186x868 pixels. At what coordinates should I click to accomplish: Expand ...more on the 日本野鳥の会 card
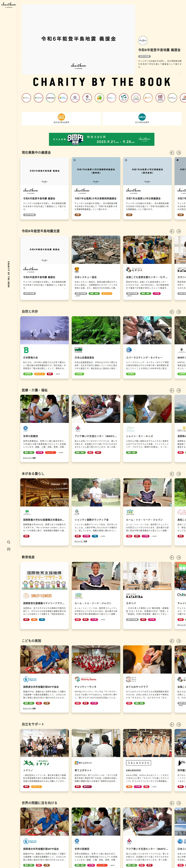pyautogui.click(x=57, y=374)
